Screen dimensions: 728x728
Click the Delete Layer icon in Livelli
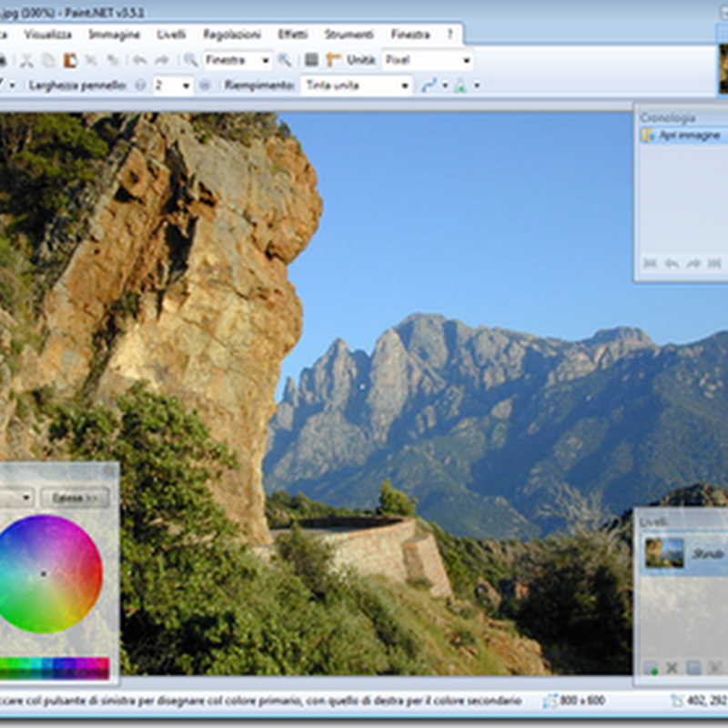tap(672, 669)
